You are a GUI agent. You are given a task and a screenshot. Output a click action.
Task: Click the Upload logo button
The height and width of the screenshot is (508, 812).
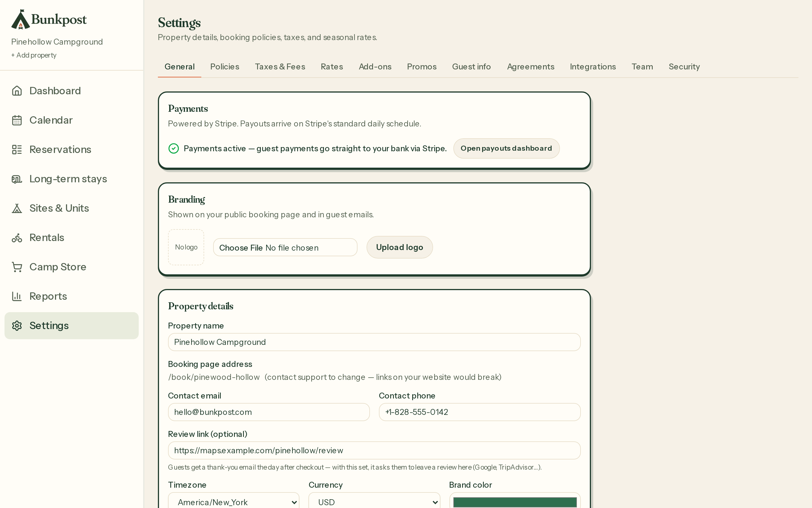click(399, 247)
